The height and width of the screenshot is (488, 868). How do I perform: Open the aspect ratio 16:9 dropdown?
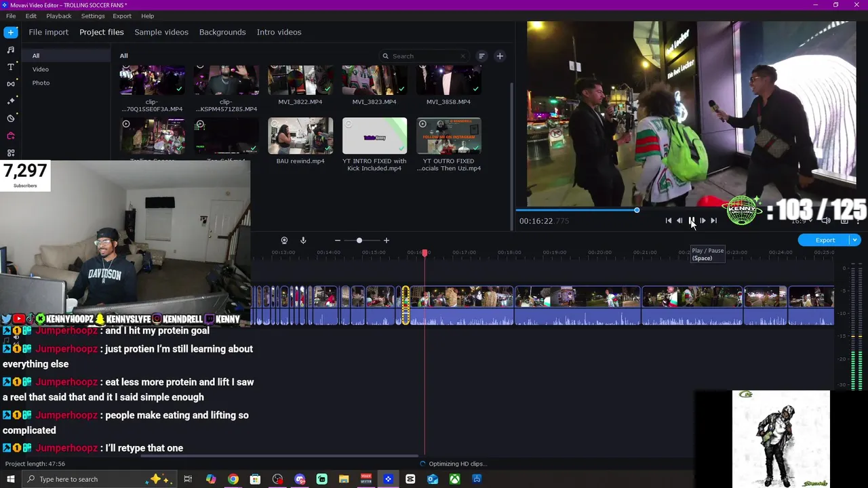803,221
